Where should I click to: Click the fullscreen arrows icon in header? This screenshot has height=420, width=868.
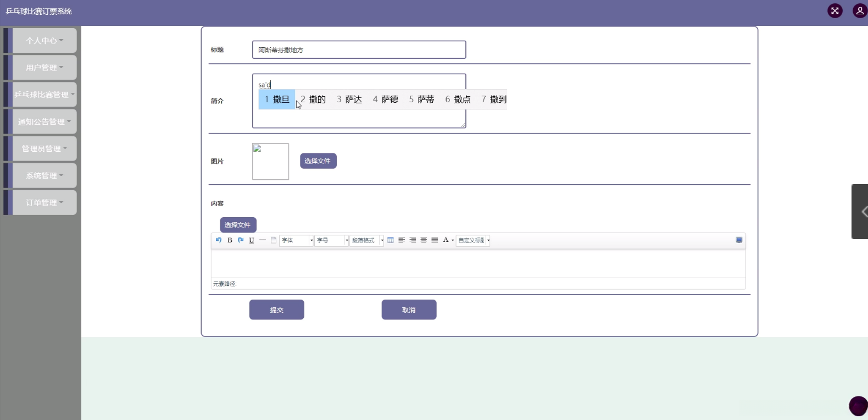(x=835, y=10)
